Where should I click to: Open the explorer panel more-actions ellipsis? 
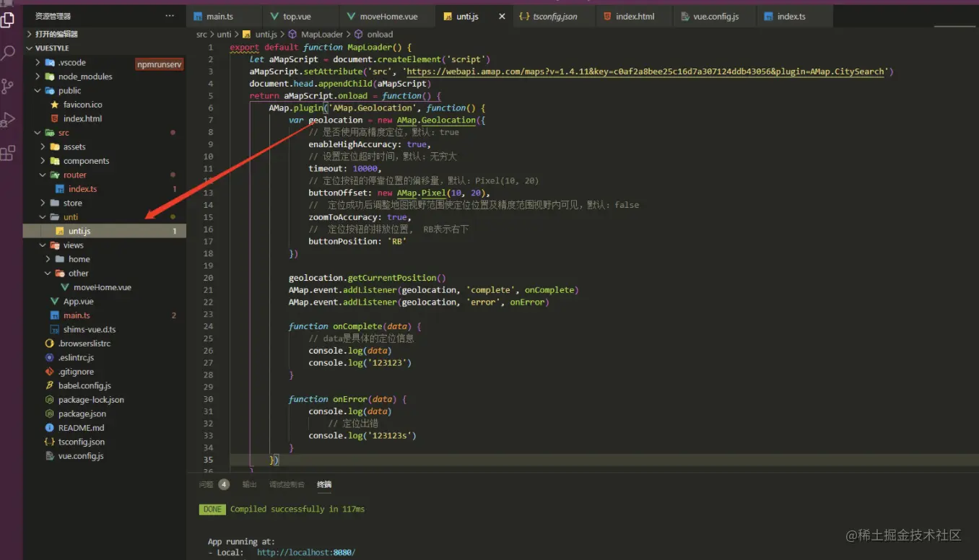tap(170, 16)
